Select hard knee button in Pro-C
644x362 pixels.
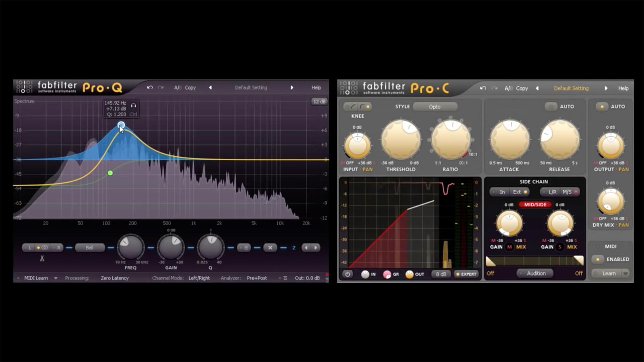pyautogui.click(x=365, y=107)
